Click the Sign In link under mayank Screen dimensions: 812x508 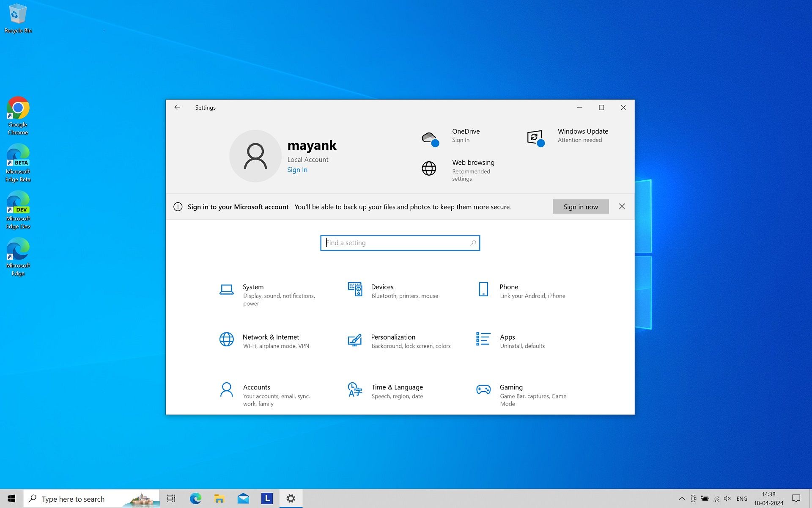(297, 169)
